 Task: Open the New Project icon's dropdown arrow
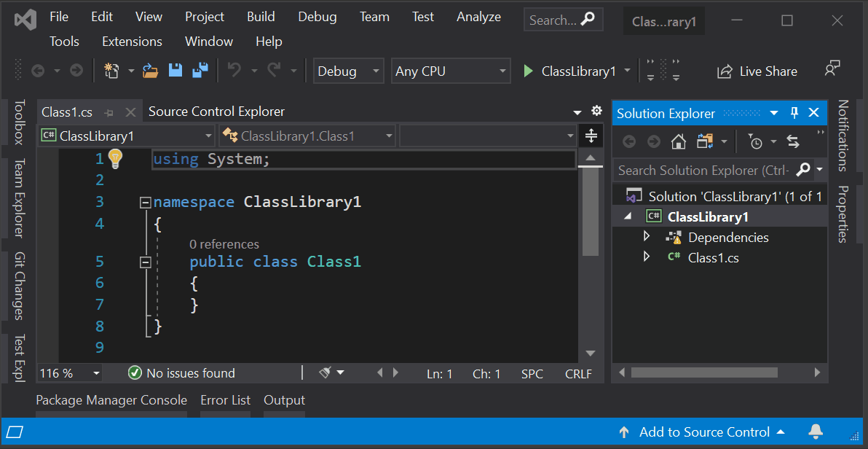tap(131, 71)
